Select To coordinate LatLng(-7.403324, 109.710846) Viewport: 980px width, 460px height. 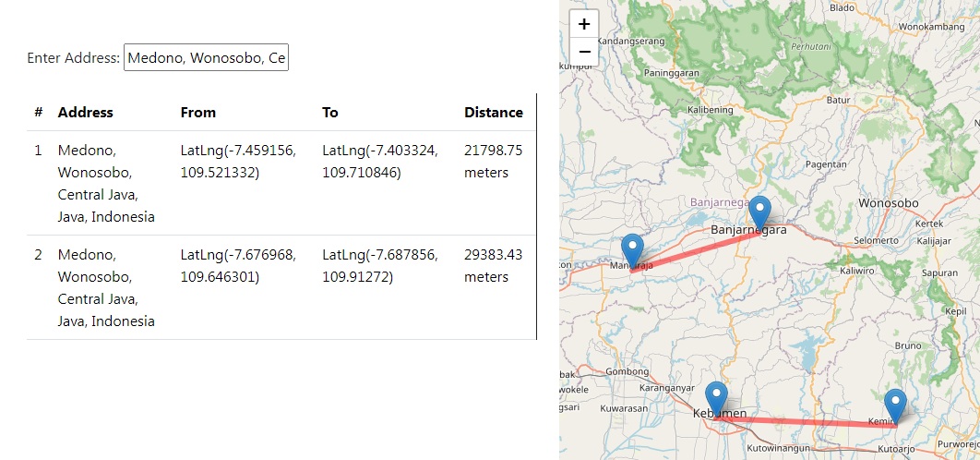tap(380, 162)
